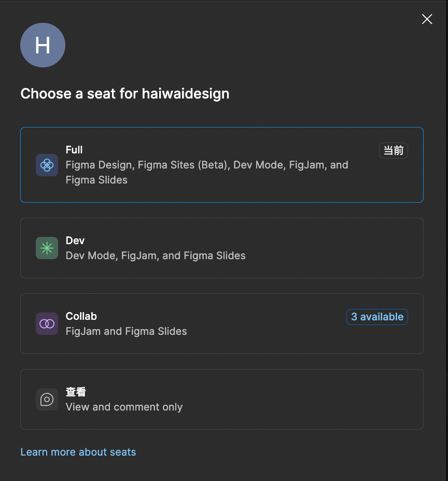
Task: Click the 3 available badge
Action: (x=377, y=317)
